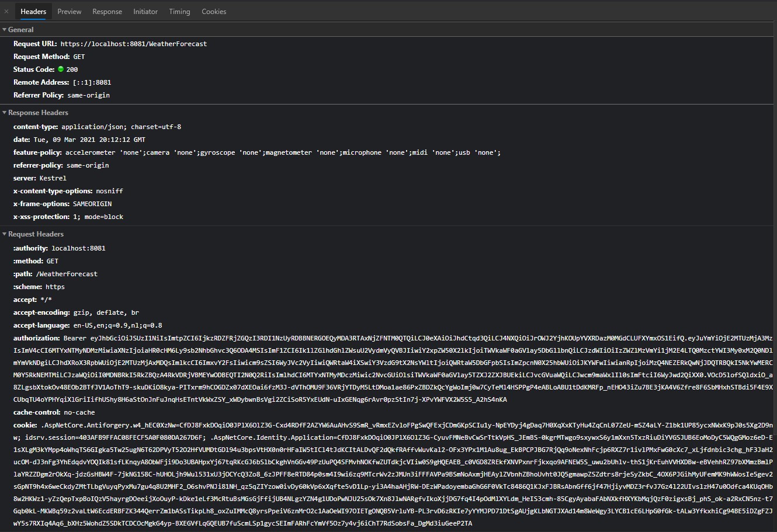Image resolution: width=777 pixels, height=532 pixels.
Task: Select the Headers tab
Action: [33, 11]
